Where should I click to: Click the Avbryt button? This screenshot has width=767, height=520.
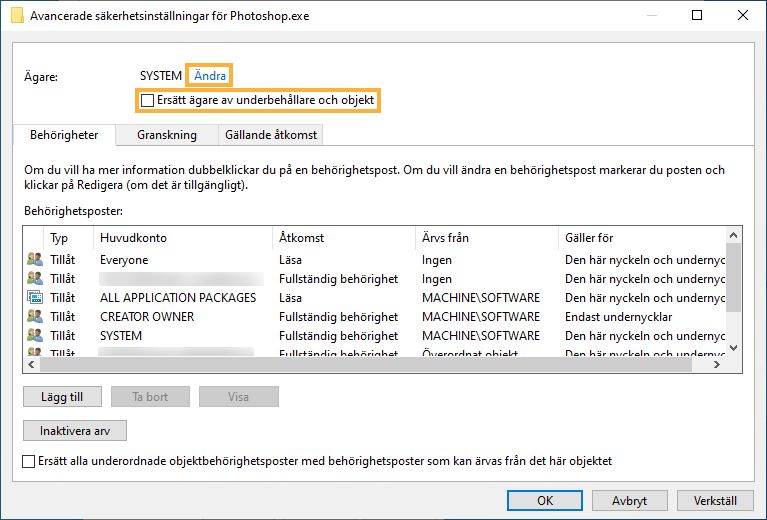(630, 500)
